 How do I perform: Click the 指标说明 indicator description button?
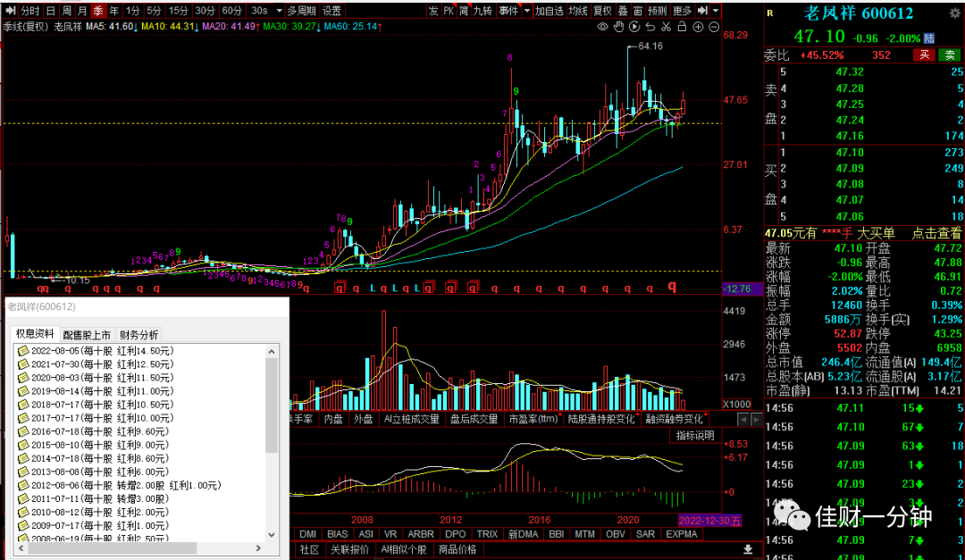click(x=695, y=436)
